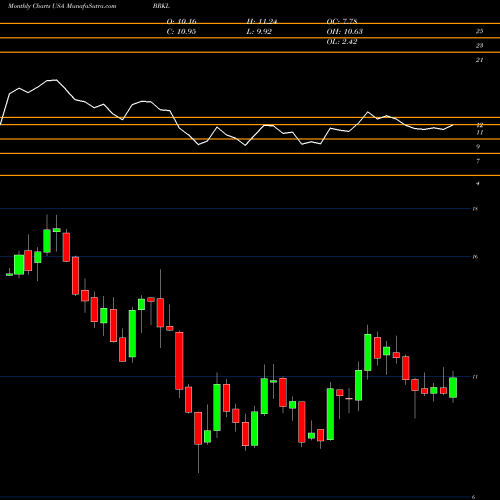Click the 7 label on upper axis

(478, 161)
